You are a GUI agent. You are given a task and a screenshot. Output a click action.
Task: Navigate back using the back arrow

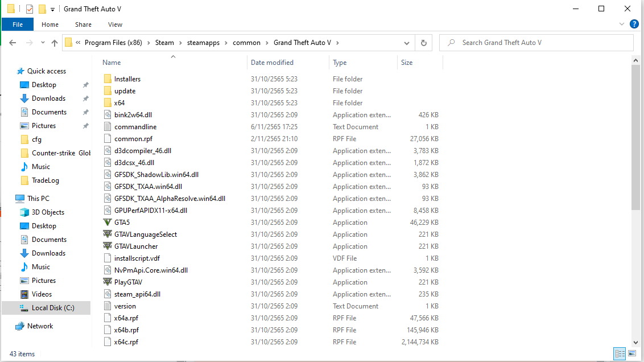[12, 43]
